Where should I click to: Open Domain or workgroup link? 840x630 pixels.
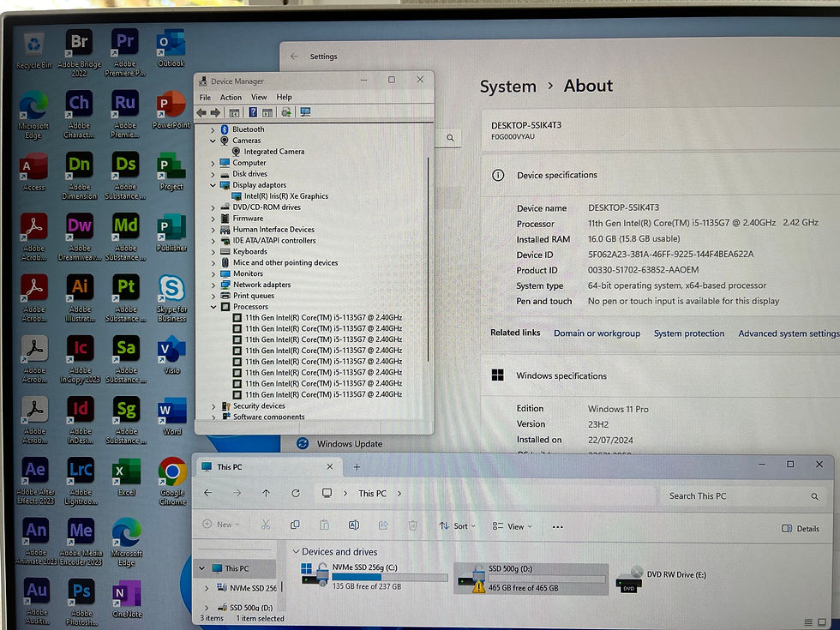click(597, 333)
